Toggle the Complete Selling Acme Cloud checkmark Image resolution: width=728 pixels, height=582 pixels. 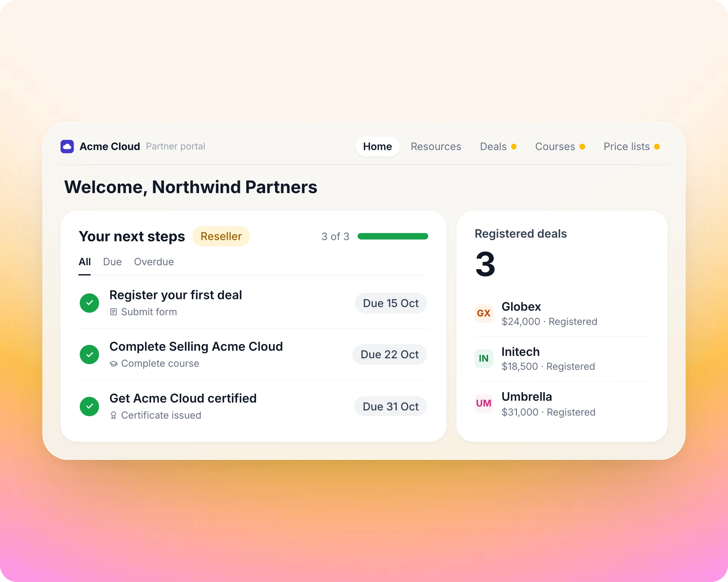89,355
